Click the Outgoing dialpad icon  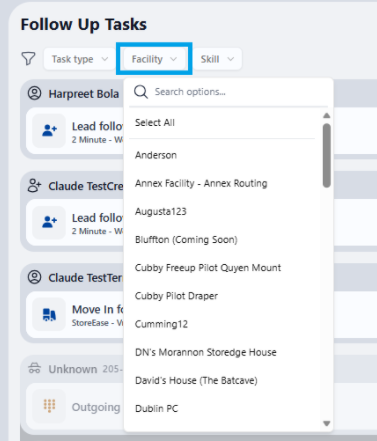(49, 406)
